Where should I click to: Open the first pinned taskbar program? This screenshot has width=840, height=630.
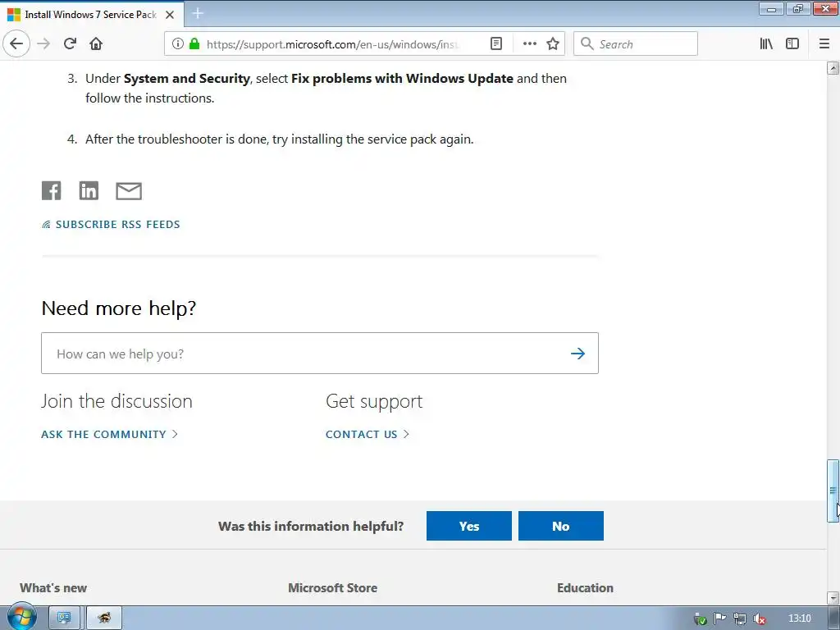pyautogui.click(x=64, y=619)
